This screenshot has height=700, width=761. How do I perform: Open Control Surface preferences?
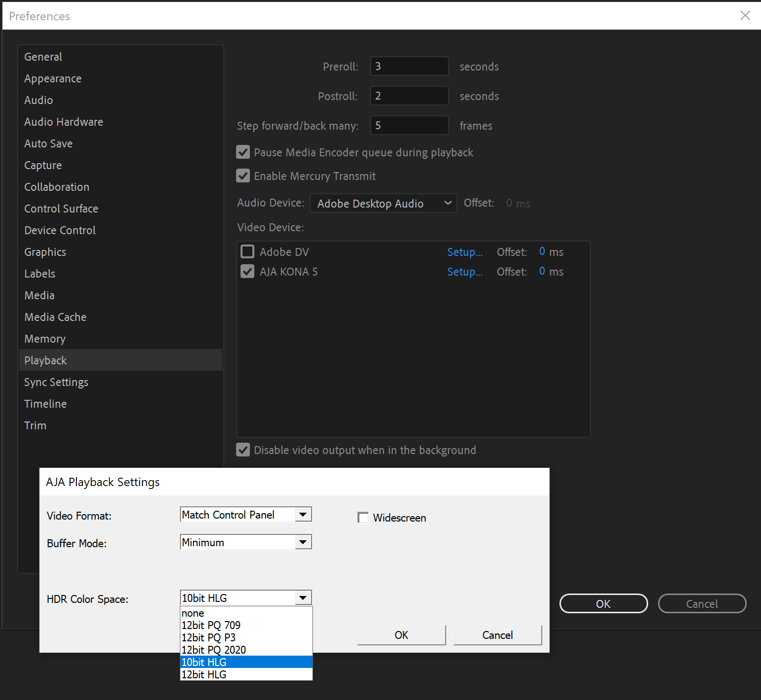click(x=120, y=209)
